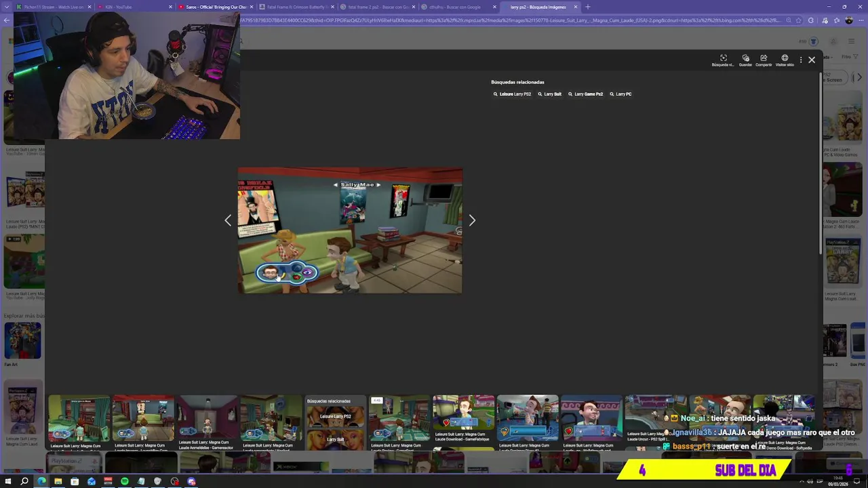Search related chip Larry Game Ps2
The width and height of the screenshot is (868, 488).
[585, 94]
